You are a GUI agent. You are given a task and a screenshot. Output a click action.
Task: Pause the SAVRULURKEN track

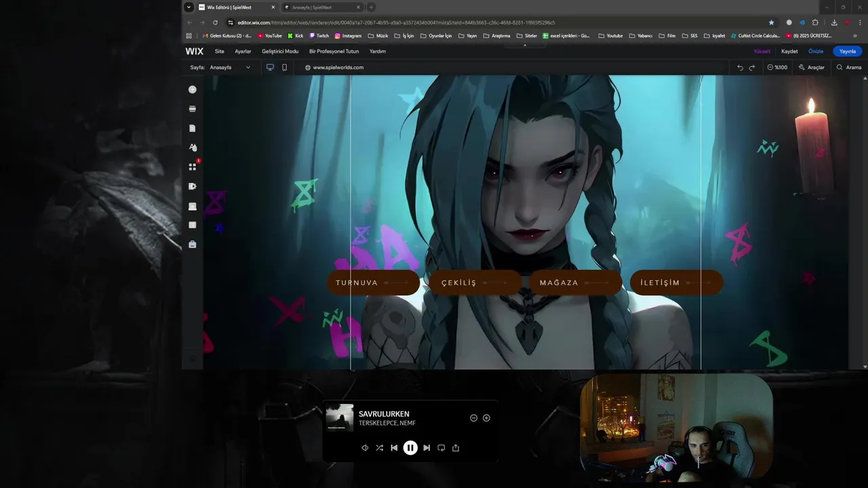tap(410, 447)
